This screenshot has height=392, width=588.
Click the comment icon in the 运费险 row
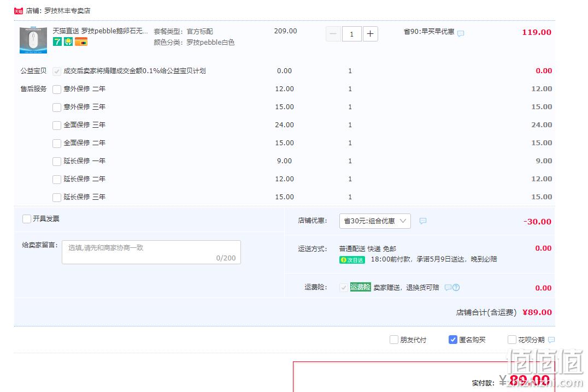(x=448, y=287)
